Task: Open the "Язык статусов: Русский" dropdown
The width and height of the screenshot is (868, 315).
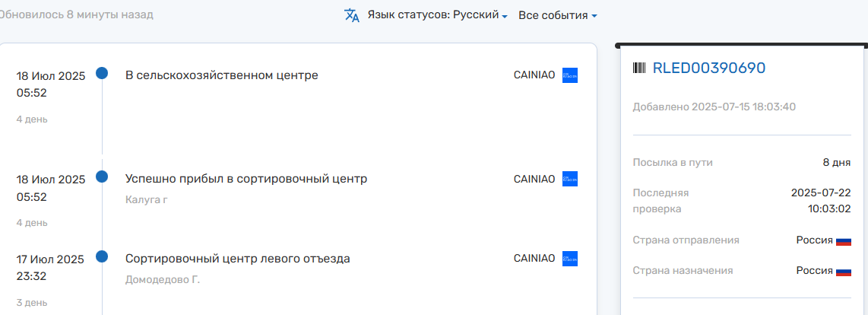Action: click(x=437, y=15)
